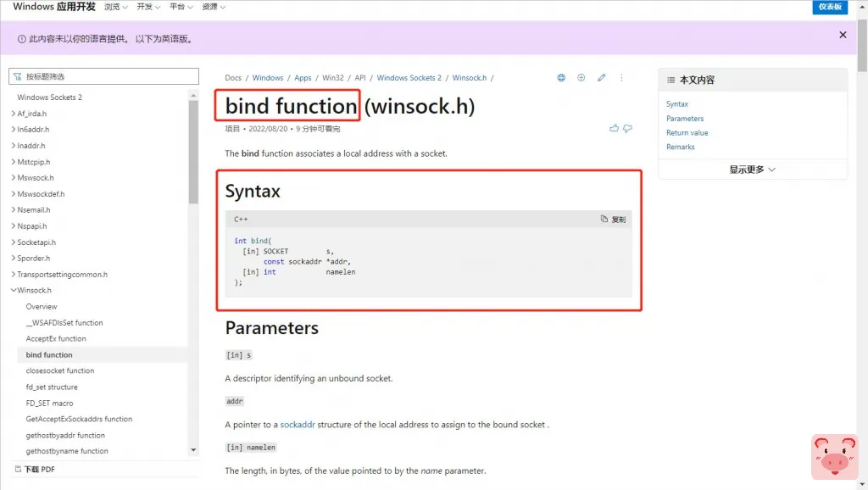Click the globe language icon
The height and width of the screenshot is (490, 868).
561,78
